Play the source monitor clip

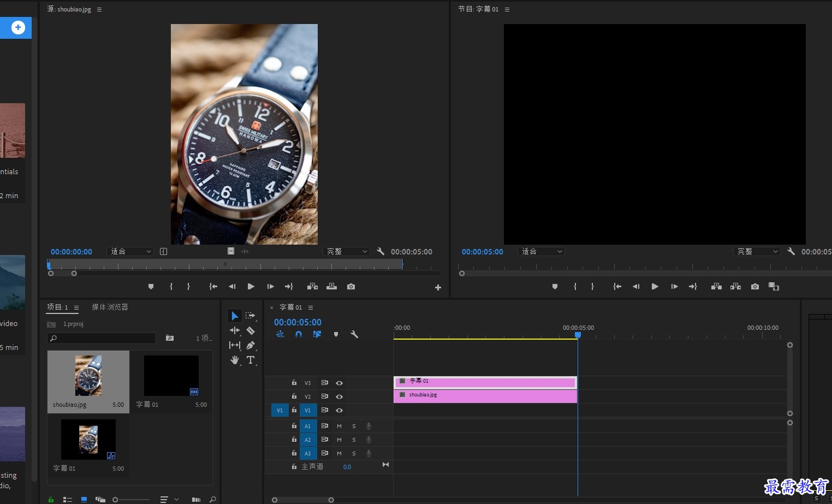(251, 287)
